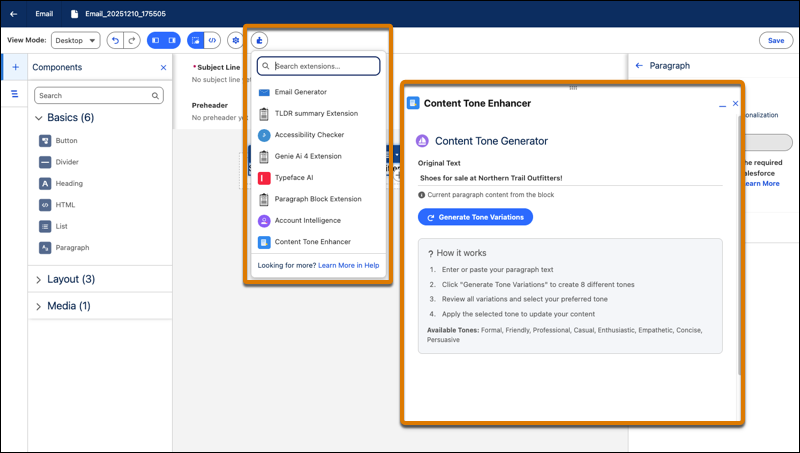Focus the Search extensions field
Screen dimensions: 800x453
coord(319,66)
